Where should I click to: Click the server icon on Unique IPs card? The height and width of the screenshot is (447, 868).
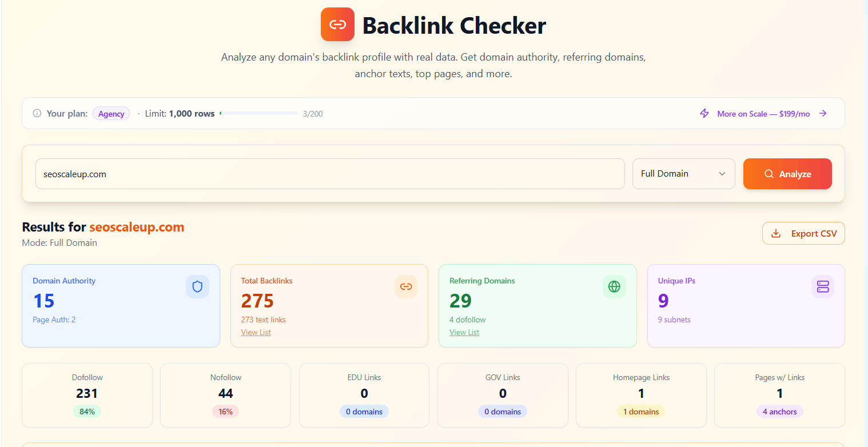coord(823,286)
